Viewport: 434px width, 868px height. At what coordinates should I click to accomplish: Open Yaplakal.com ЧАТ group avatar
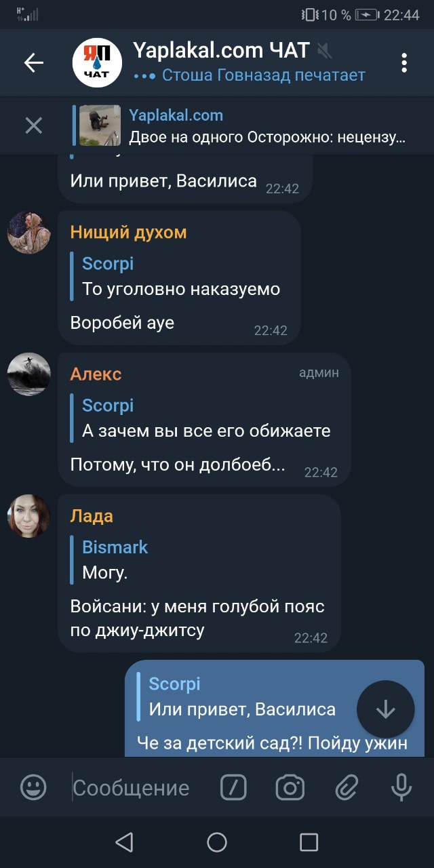pos(97,63)
